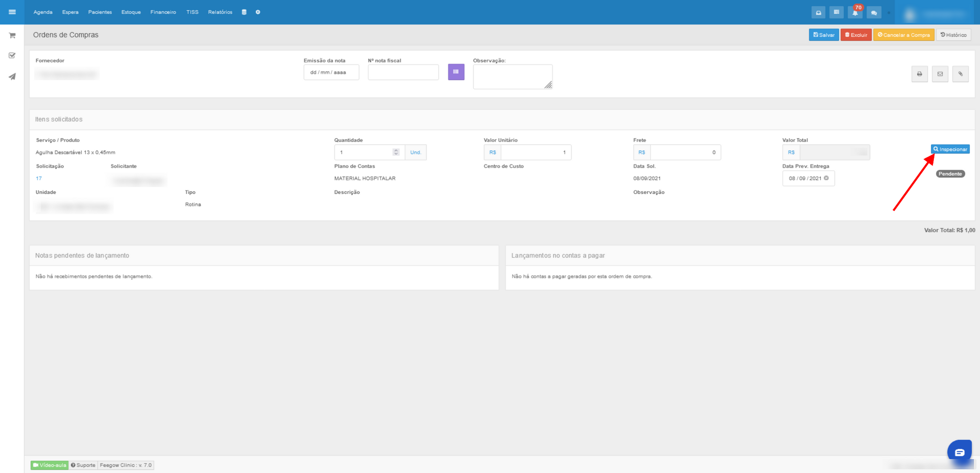Screen dimensions: 980x473
Task: Open Pacientes menu
Action: point(100,12)
